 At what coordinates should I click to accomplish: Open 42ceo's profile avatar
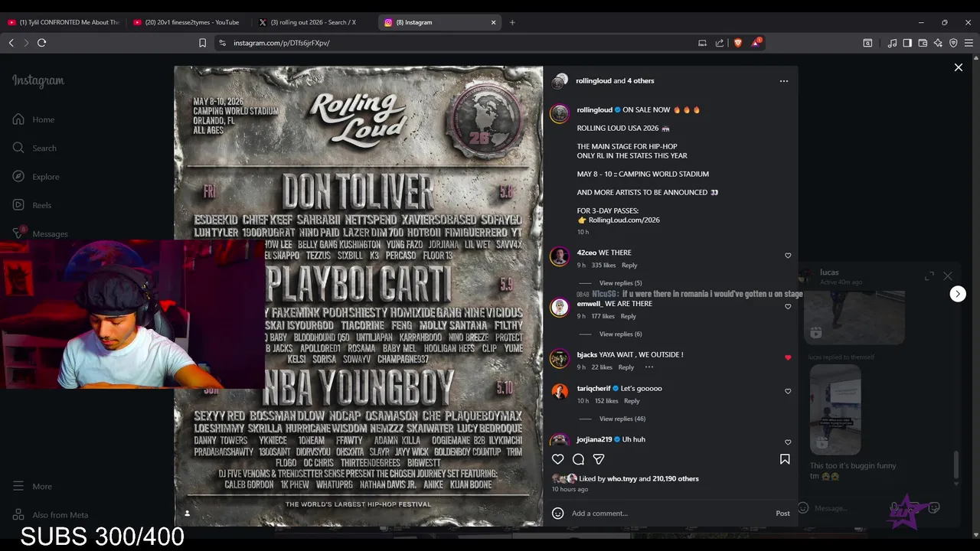(x=560, y=256)
